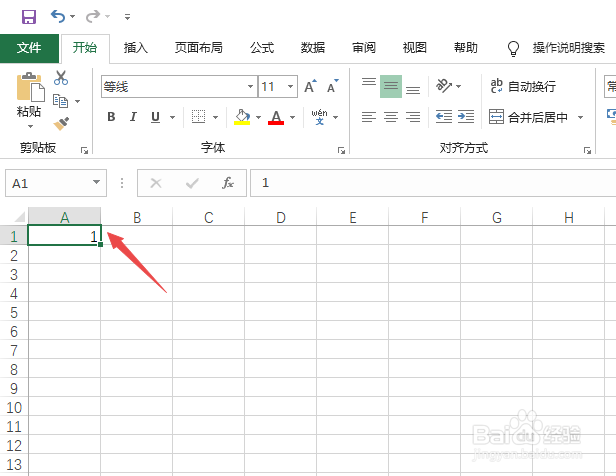
Task: Apply the red font color button
Action: pos(276,117)
